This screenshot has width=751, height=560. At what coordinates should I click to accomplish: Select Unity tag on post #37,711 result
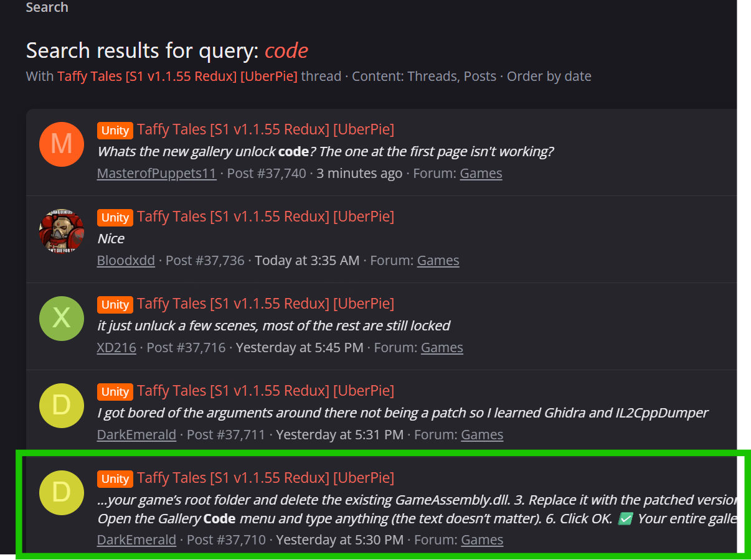point(115,391)
